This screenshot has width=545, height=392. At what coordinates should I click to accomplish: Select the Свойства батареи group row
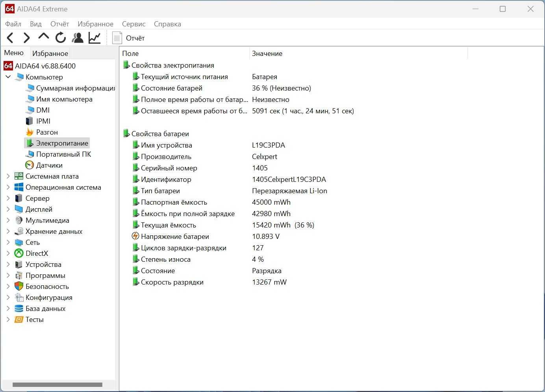(156, 134)
